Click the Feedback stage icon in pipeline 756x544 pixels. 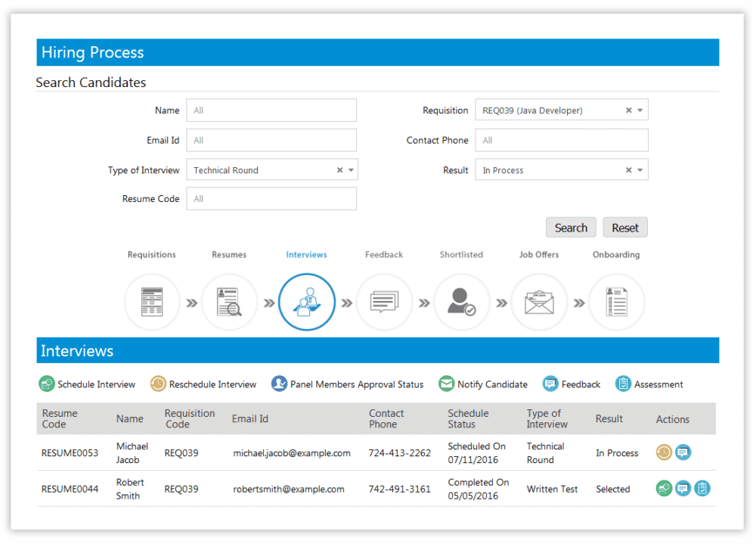(x=384, y=302)
